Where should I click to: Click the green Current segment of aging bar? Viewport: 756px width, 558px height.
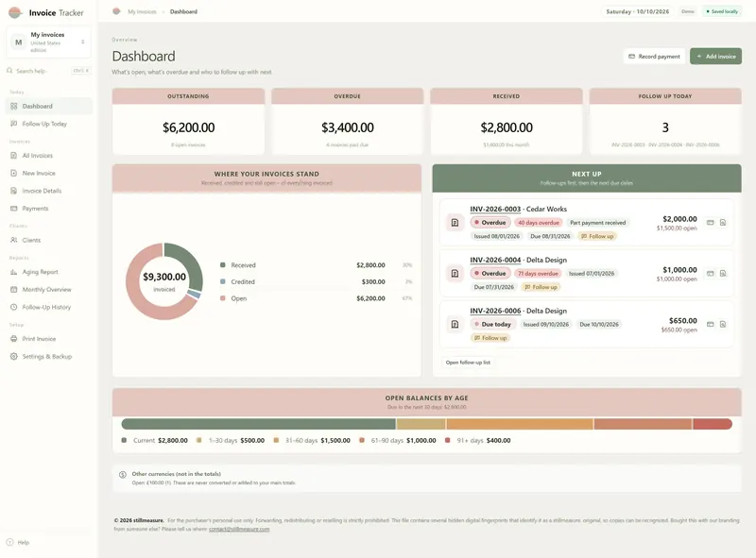pos(258,424)
